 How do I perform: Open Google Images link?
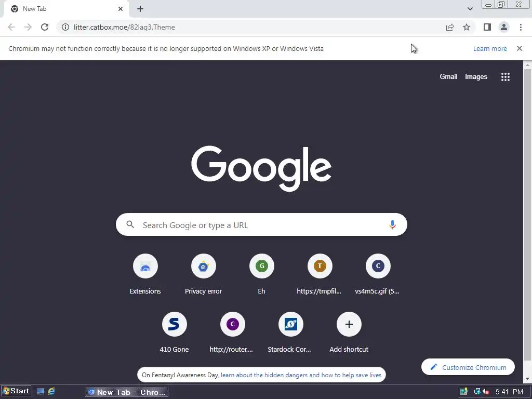coord(476,77)
